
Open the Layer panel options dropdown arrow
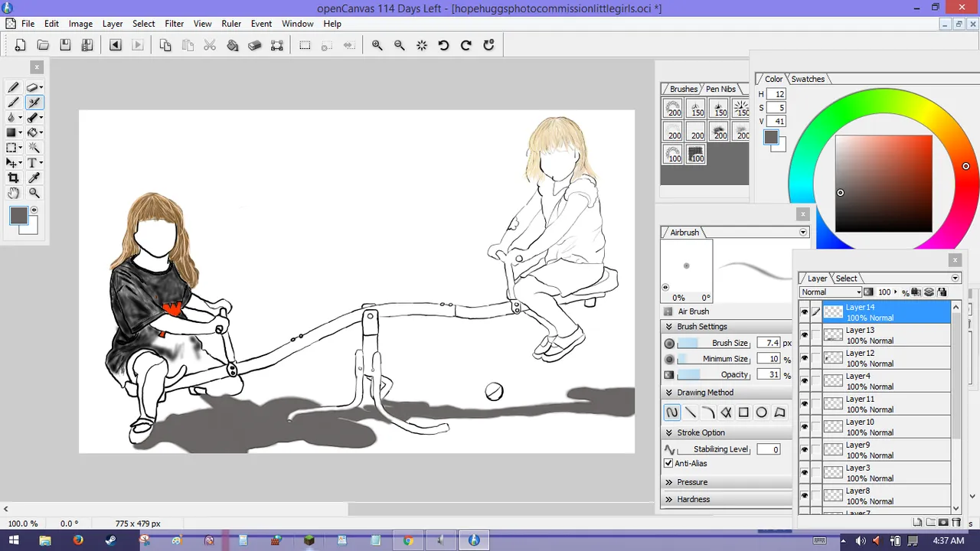[955, 279]
